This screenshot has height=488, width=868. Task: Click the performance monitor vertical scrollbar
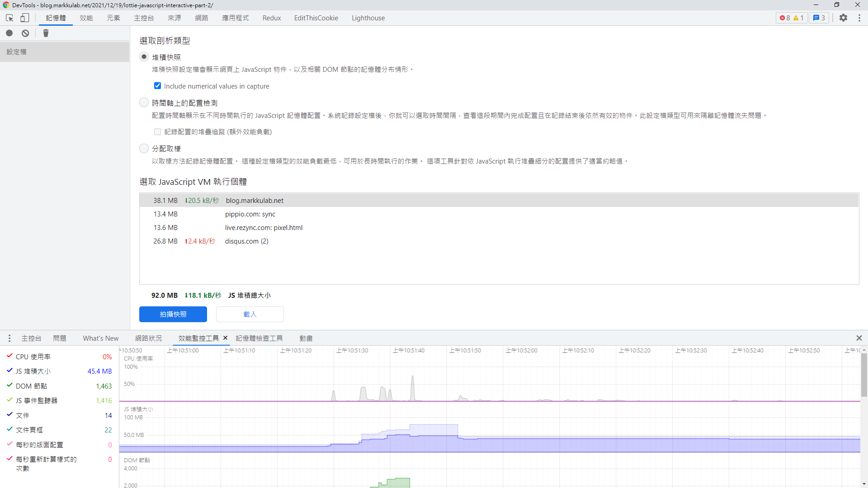click(863, 375)
